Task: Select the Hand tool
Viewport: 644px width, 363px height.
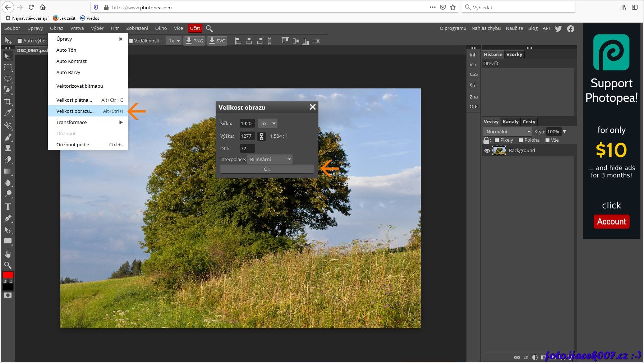Action: 8,254
